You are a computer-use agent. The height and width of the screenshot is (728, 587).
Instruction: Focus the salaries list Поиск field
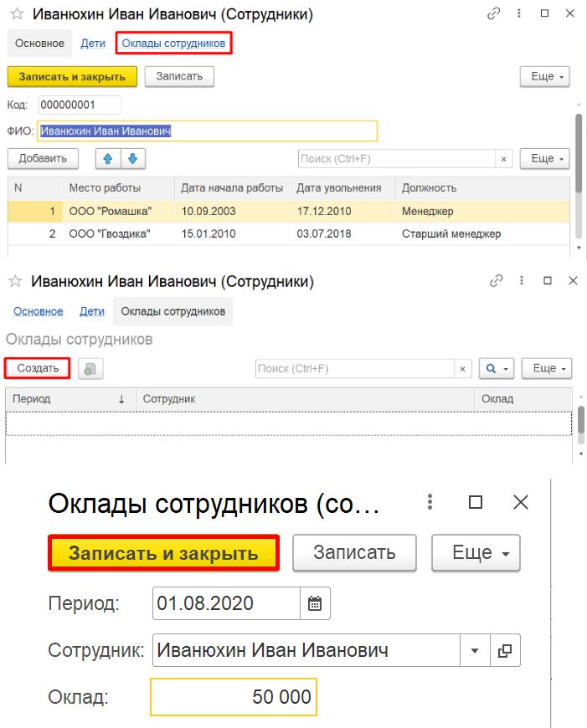click(354, 369)
